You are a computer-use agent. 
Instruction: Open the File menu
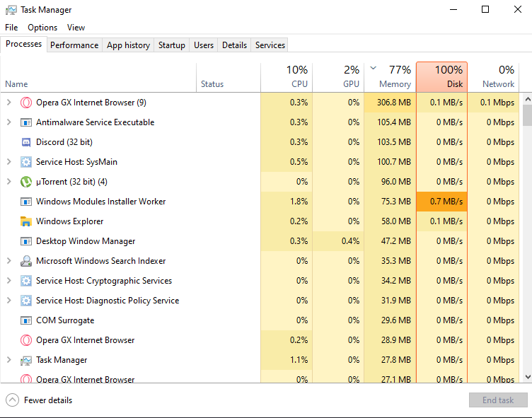point(11,28)
